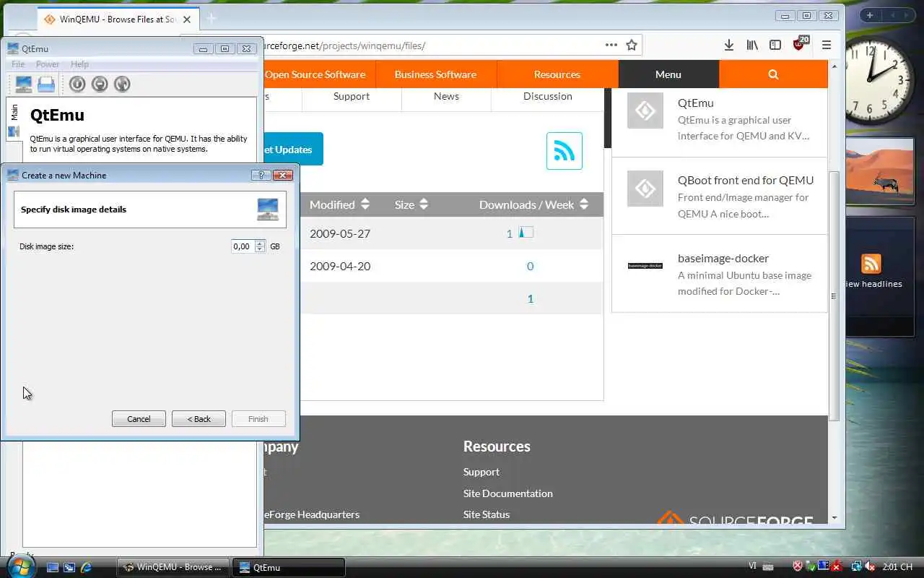This screenshot has width=924, height=578.
Task: Click the orange RSS headlines gadget icon
Action: tap(871, 264)
